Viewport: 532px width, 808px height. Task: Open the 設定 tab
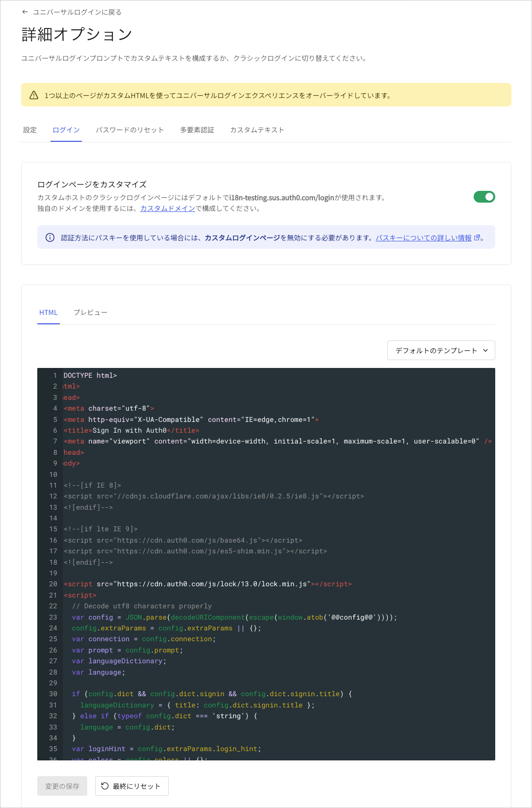pyautogui.click(x=30, y=130)
